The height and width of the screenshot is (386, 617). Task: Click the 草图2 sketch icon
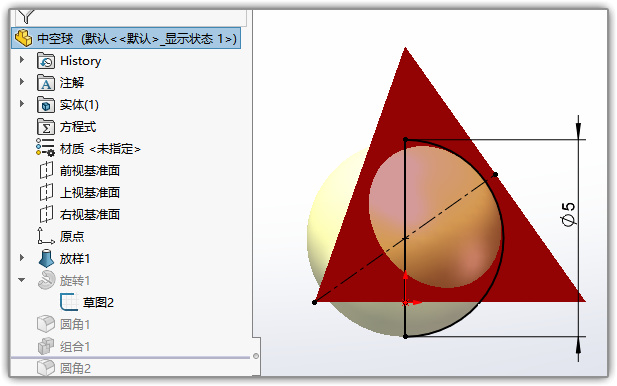click(x=69, y=302)
